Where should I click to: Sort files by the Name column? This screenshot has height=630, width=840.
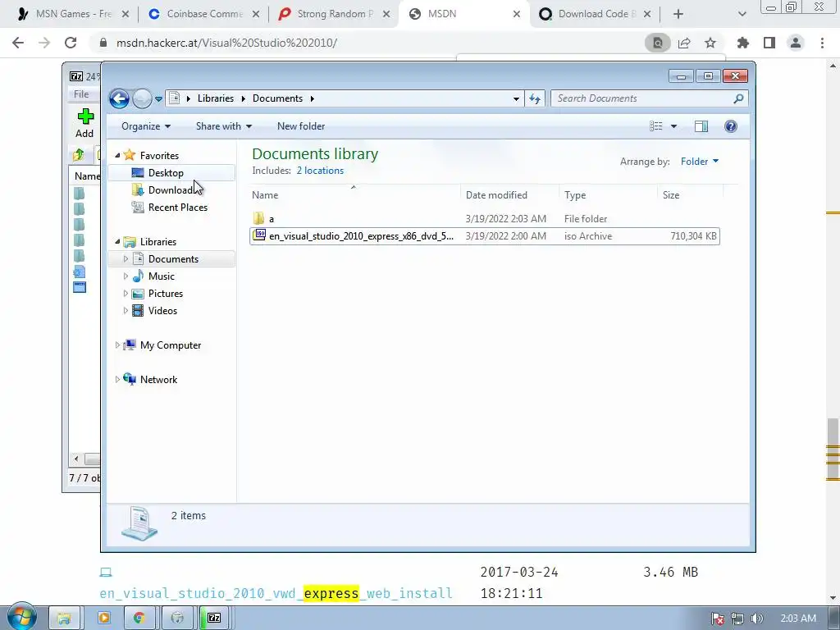tap(355, 195)
